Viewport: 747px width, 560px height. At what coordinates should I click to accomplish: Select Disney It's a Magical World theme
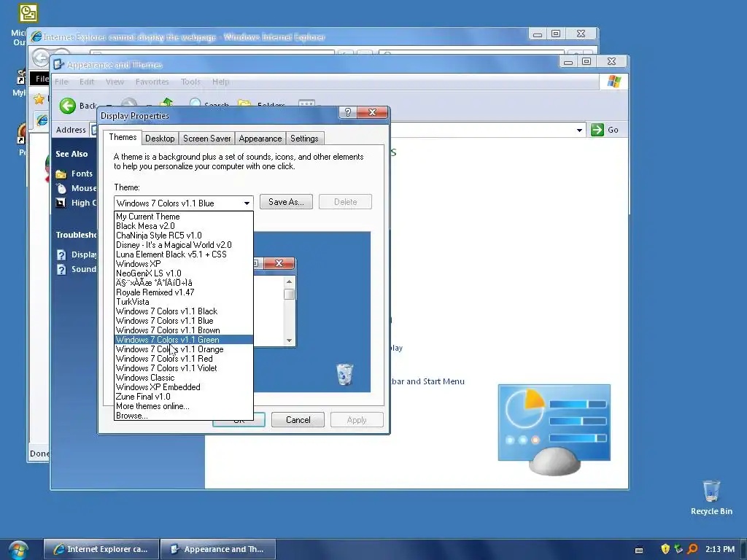183,245
